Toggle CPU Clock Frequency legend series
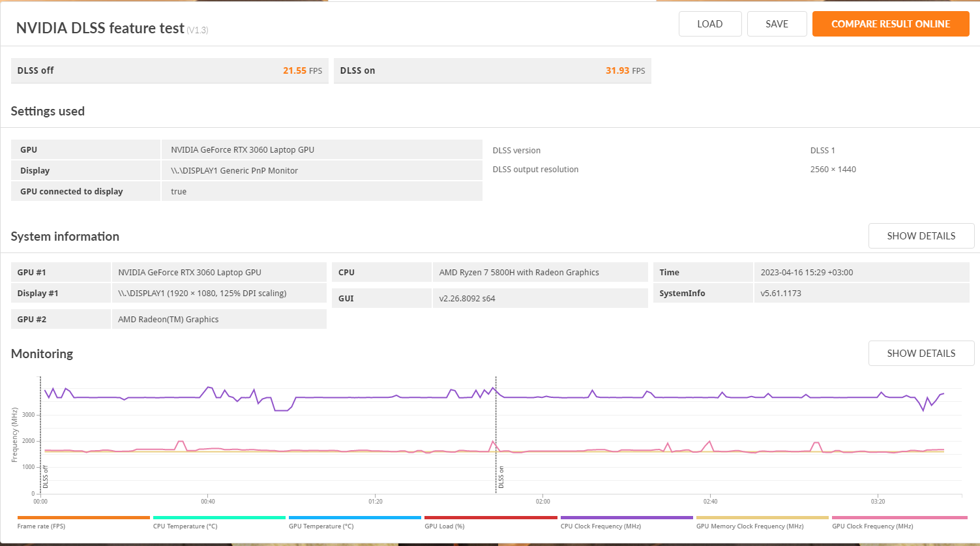 pos(626,518)
